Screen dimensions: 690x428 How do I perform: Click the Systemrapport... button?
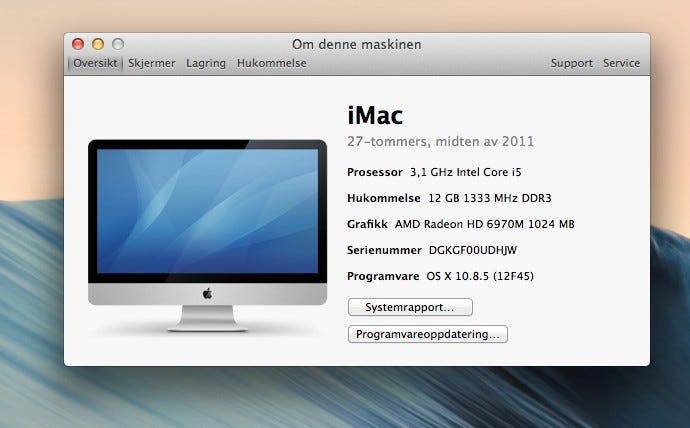pyautogui.click(x=410, y=307)
